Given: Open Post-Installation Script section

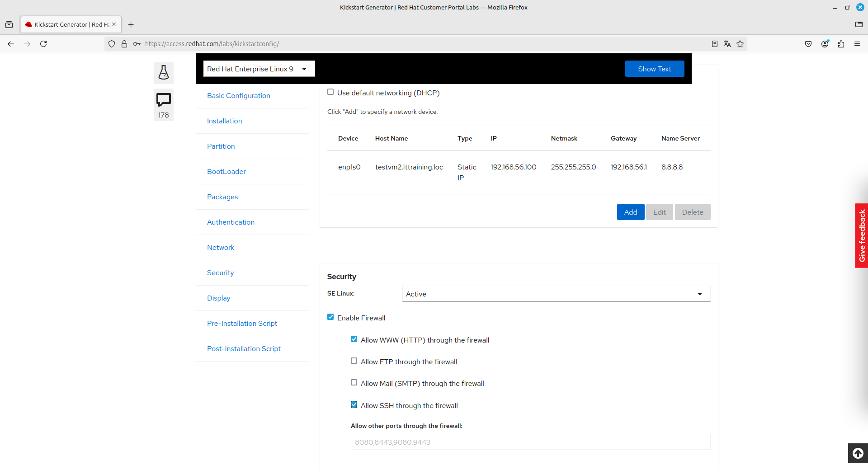Looking at the screenshot, I should point(244,349).
